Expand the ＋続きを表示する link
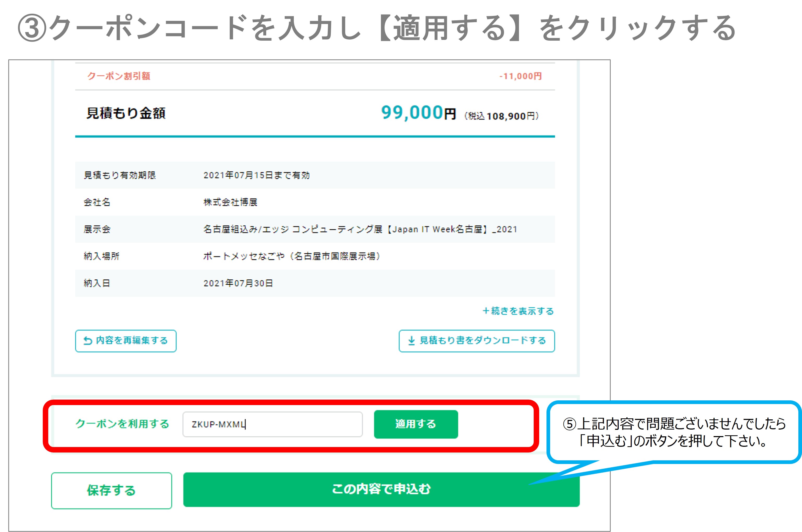The image size is (802, 532). pos(518,311)
